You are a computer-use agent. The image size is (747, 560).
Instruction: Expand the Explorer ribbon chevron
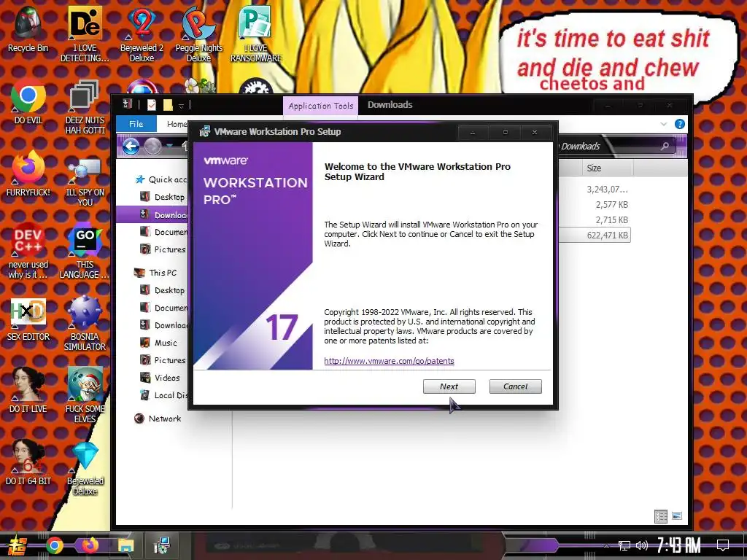[664, 124]
